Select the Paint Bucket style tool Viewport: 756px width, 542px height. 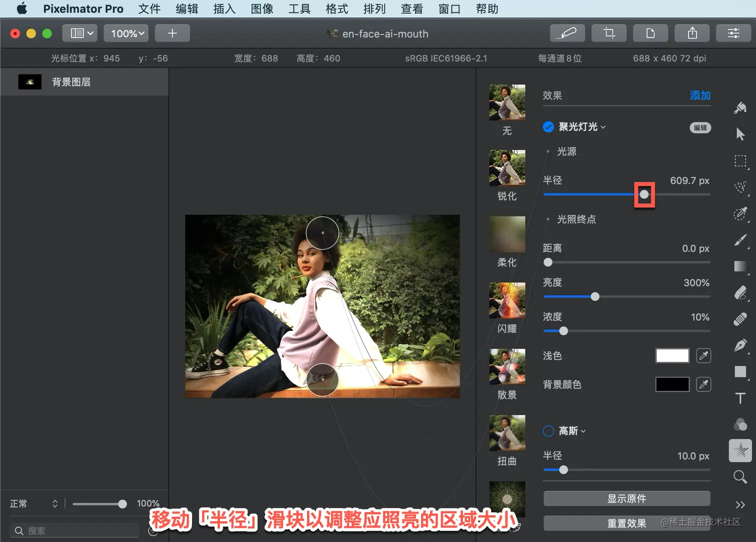740,107
